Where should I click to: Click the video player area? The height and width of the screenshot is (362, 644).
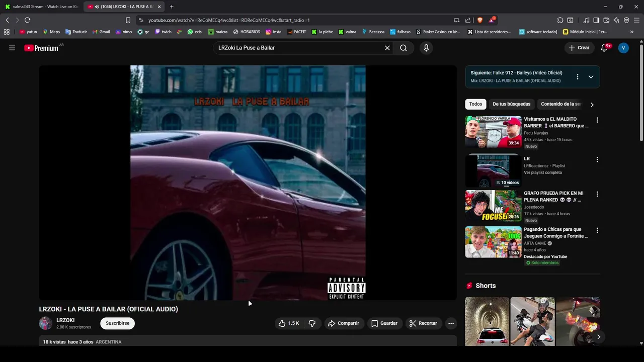pyautogui.click(x=248, y=183)
